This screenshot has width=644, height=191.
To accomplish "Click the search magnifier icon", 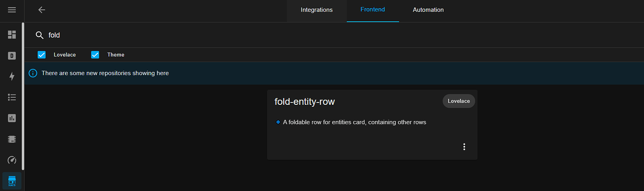I will [40, 35].
